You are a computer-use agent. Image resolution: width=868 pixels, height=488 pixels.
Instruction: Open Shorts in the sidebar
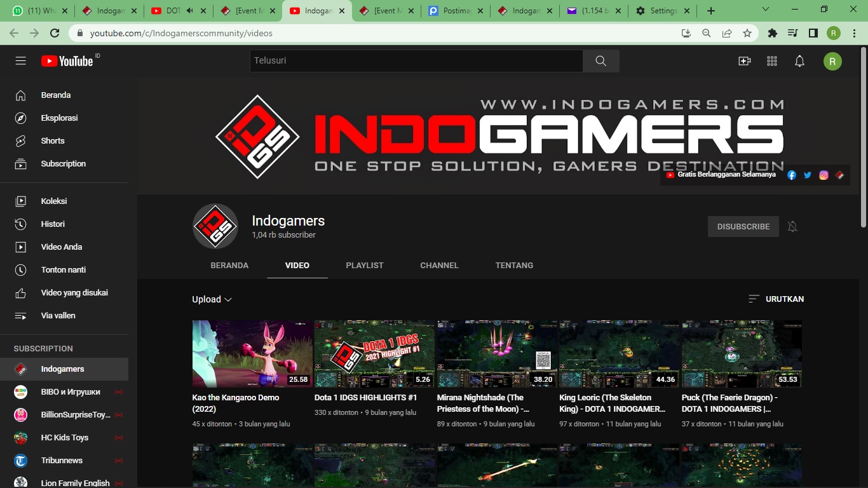pyautogui.click(x=64, y=141)
